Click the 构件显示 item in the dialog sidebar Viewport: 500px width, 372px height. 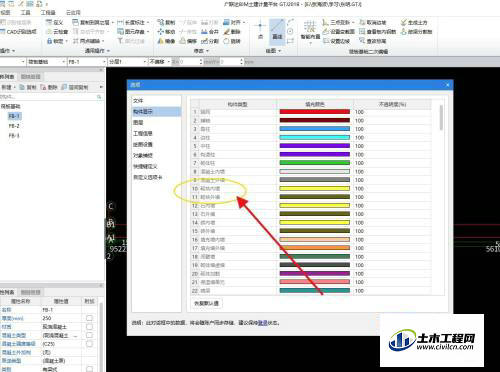click(157, 112)
